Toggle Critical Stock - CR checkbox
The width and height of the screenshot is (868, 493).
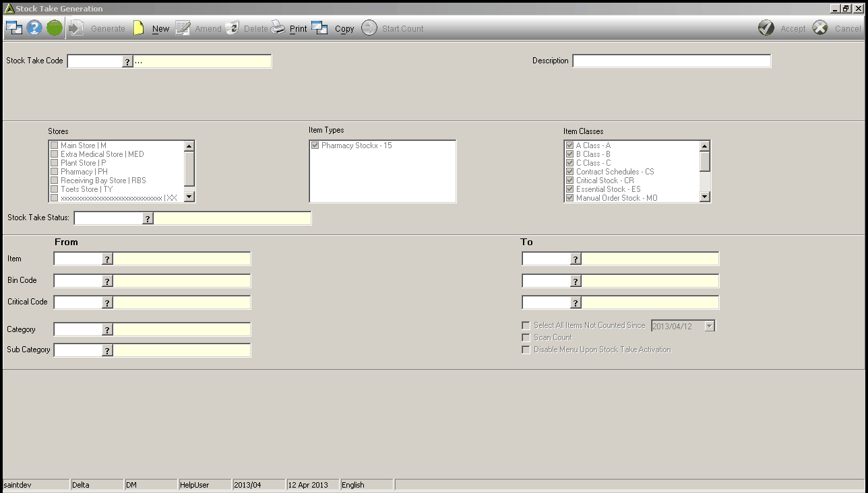point(569,180)
